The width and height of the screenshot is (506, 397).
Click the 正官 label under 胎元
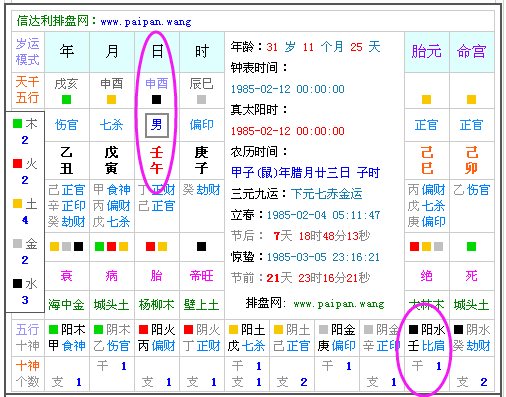click(427, 125)
